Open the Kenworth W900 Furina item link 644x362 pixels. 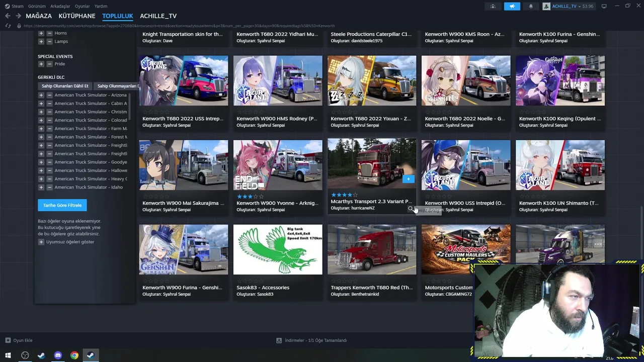click(x=182, y=288)
